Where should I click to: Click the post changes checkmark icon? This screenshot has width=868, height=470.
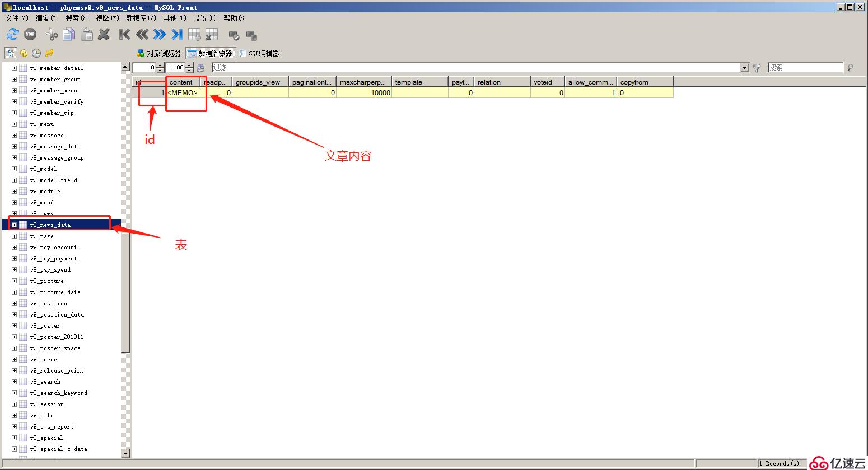click(x=234, y=36)
